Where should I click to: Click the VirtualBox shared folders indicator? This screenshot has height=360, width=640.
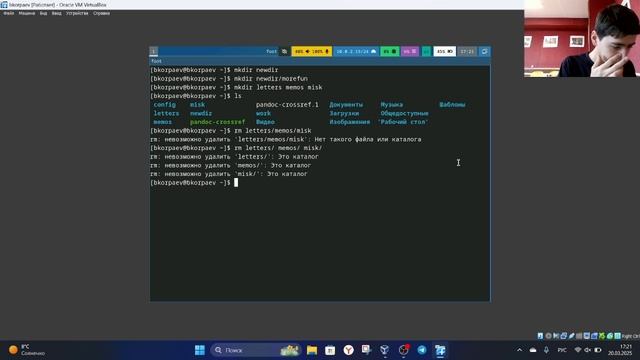click(579, 336)
